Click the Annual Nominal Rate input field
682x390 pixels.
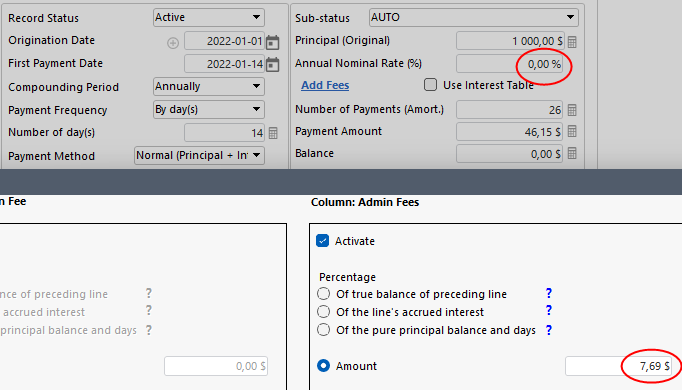tap(510, 64)
